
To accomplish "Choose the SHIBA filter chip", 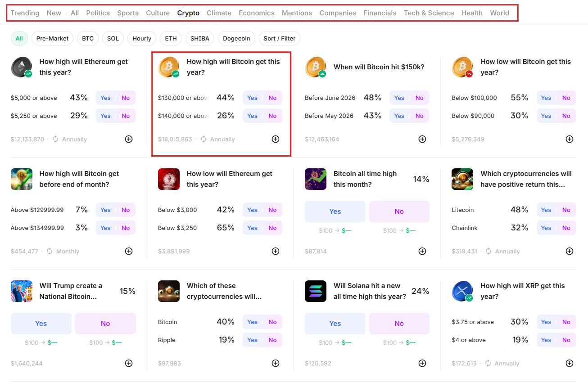I will [x=199, y=38].
